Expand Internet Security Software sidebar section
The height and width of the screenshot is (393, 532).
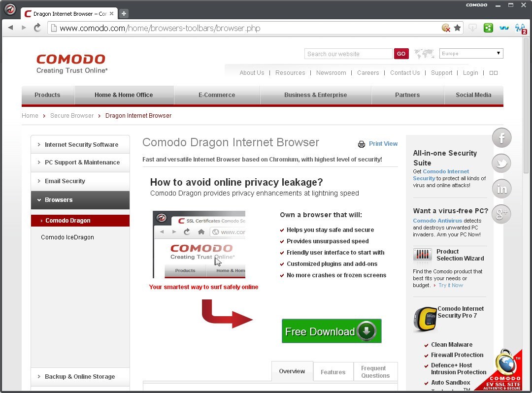80,144
